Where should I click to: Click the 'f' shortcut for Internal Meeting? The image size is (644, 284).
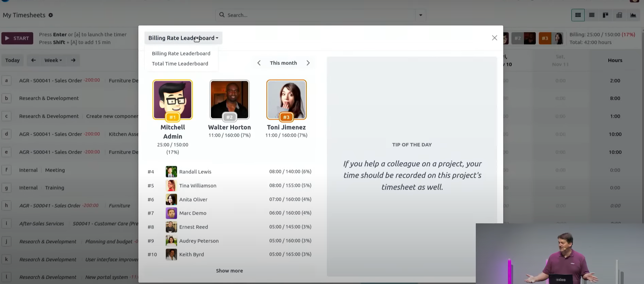[x=6, y=170]
